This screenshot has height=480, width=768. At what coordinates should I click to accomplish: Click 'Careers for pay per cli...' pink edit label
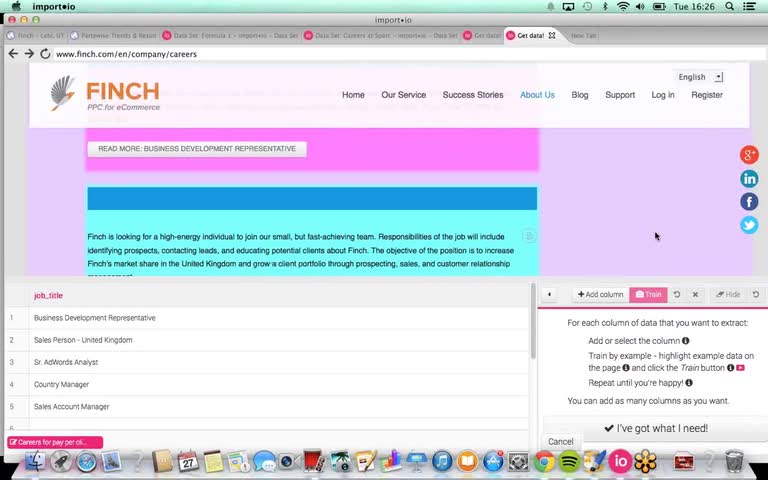coord(55,442)
